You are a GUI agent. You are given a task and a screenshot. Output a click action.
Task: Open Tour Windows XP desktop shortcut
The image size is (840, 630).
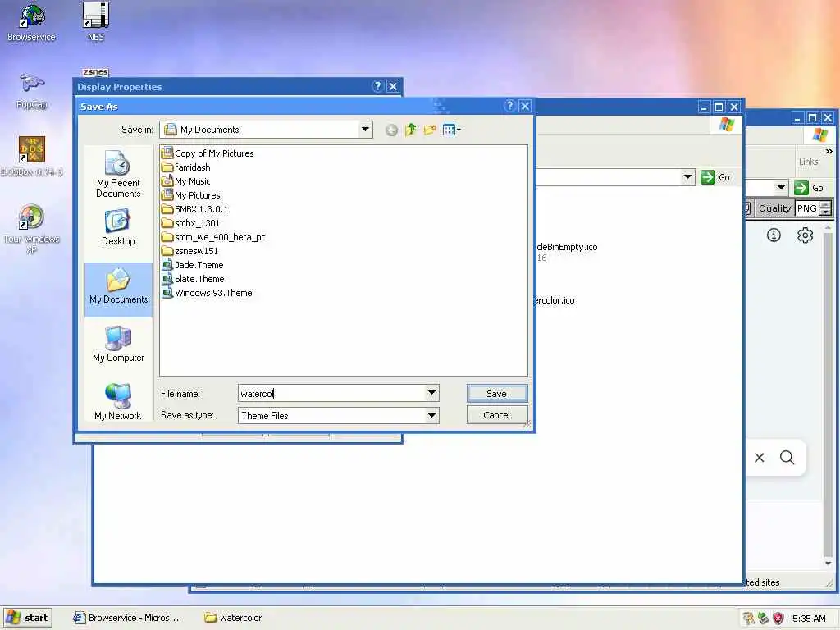tap(32, 229)
